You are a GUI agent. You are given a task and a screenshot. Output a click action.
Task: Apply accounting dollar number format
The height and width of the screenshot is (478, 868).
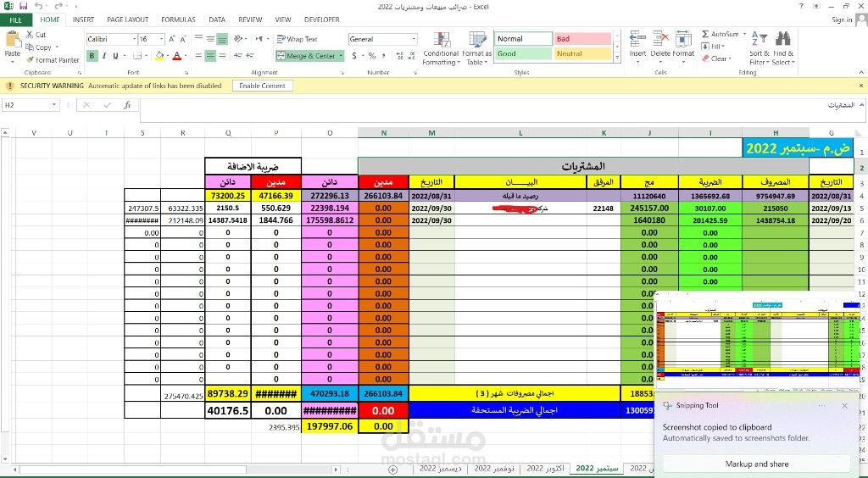point(354,56)
